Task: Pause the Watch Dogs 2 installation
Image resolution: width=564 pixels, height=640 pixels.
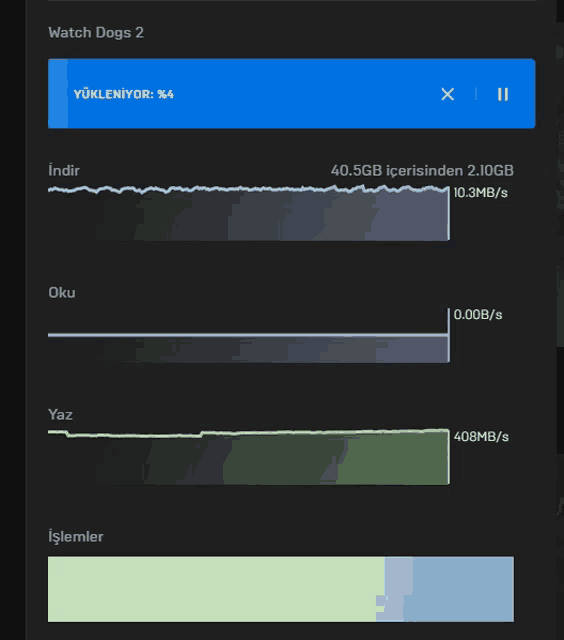Action: pyautogui.click(x=503, y=94)
